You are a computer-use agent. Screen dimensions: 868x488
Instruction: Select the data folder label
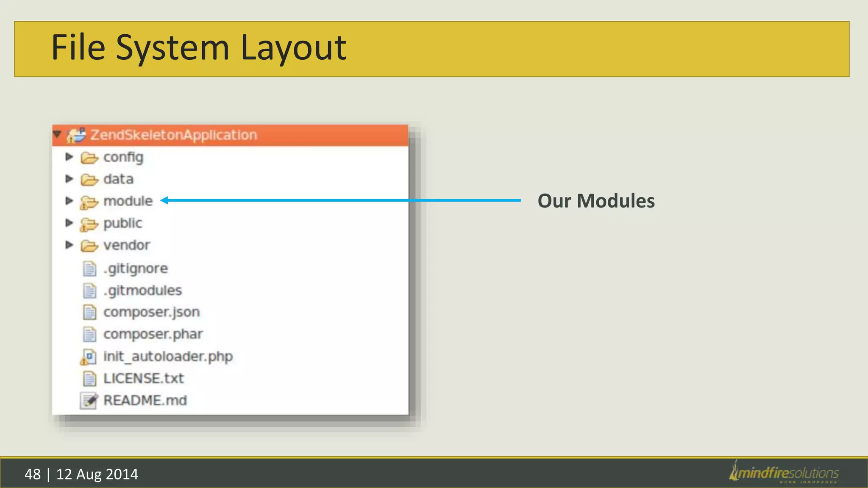point(118,179)
